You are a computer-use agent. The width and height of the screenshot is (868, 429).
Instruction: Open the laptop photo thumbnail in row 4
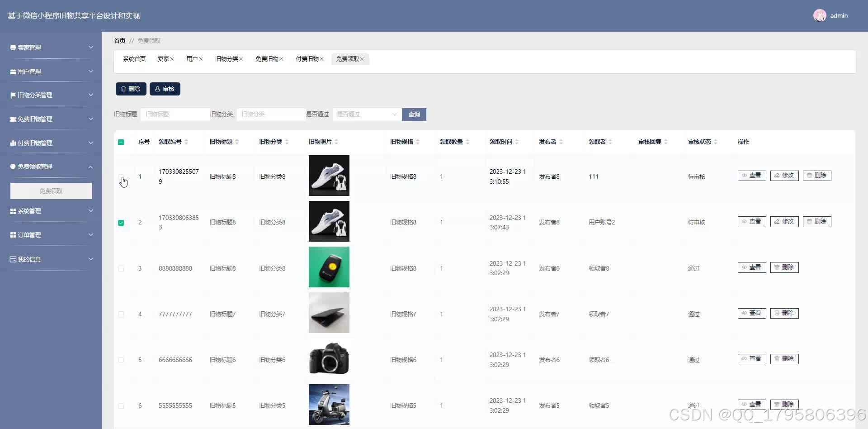tap(329, 313)
